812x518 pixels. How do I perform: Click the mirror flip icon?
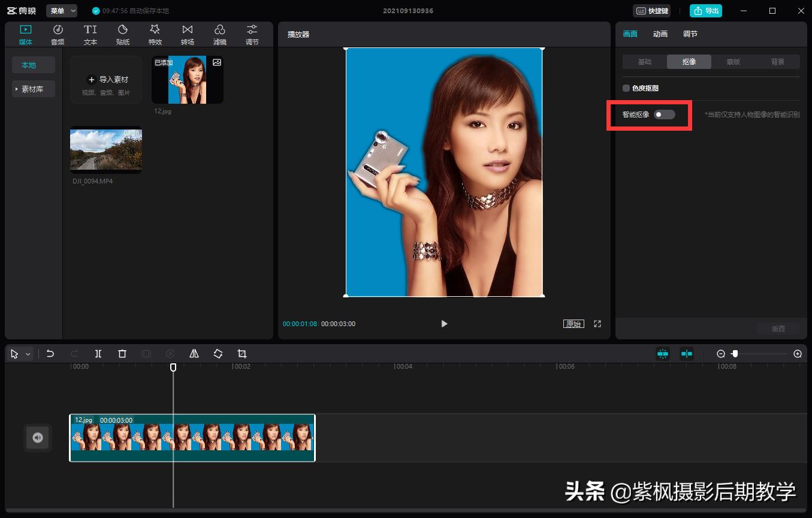point(194,354)
